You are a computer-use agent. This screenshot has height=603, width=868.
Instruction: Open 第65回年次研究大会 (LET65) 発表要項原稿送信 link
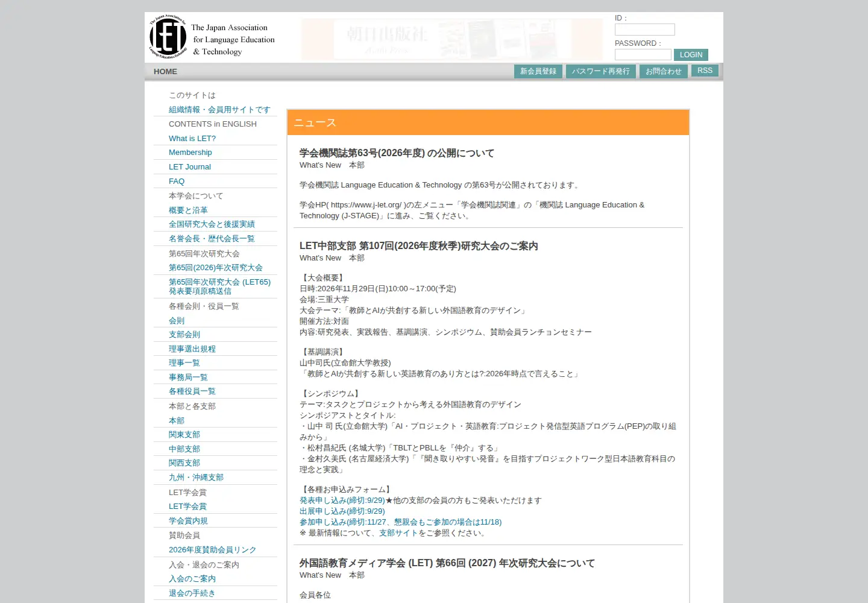coord(219,286)
